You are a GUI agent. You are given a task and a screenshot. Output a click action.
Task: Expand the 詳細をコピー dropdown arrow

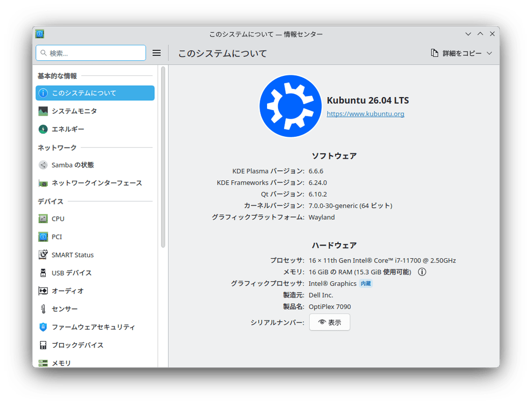pos(489,54)
